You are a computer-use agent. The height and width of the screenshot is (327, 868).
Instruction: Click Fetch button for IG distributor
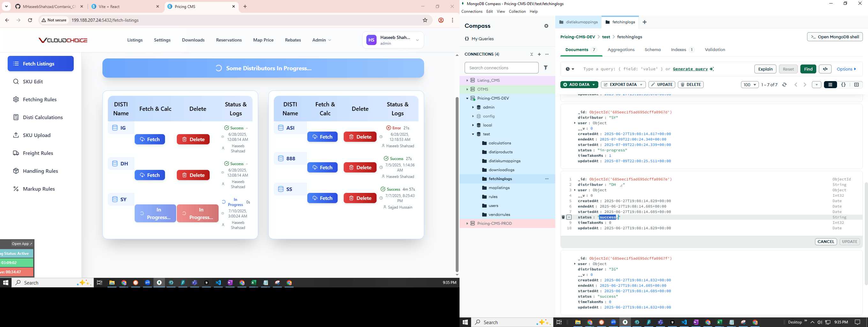150,140
